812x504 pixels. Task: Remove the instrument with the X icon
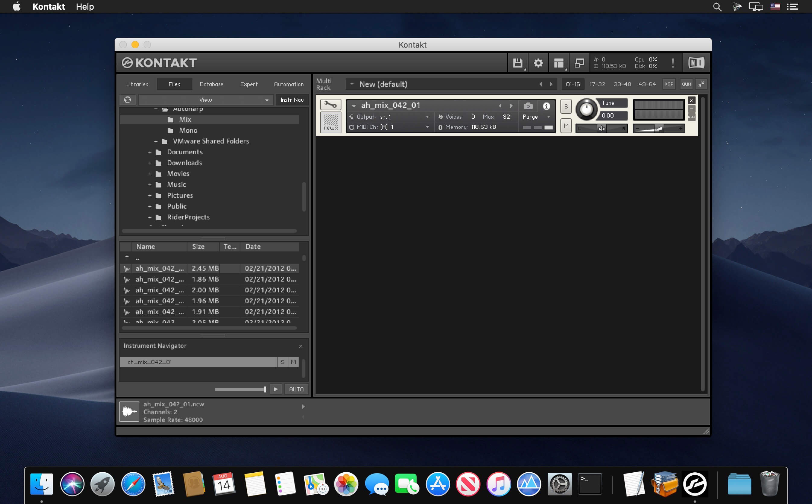pyautogui.click(x=692, y=100)
